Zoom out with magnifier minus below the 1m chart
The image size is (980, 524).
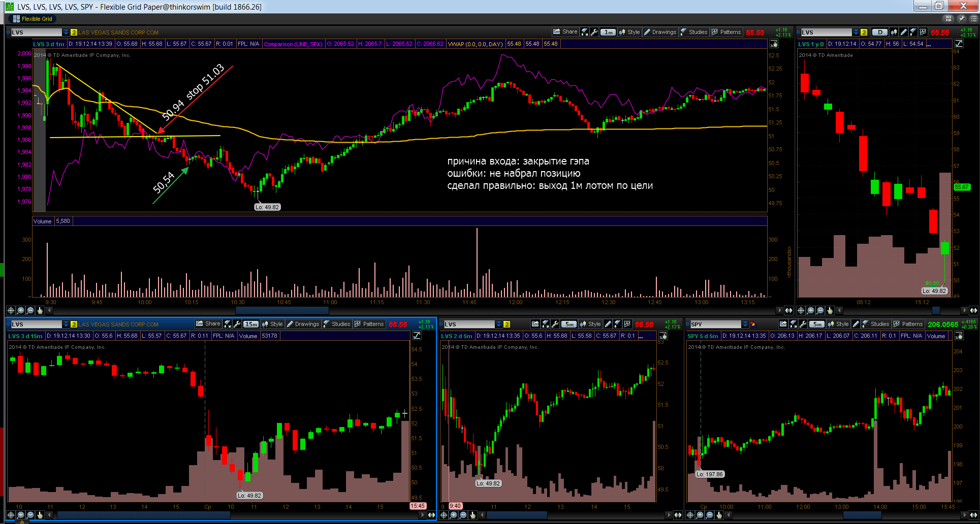[x=30, y=310]
